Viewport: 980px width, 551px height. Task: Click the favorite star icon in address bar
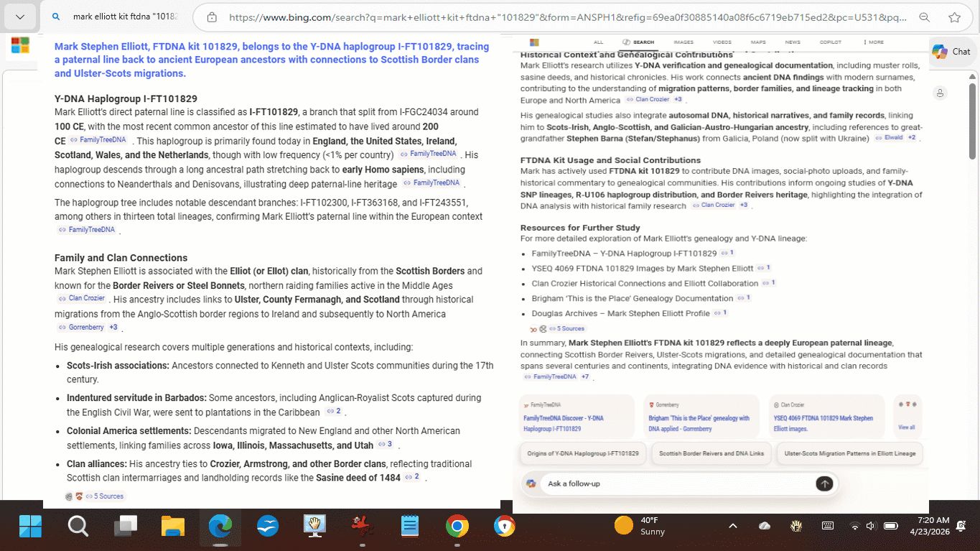point(954,17)
